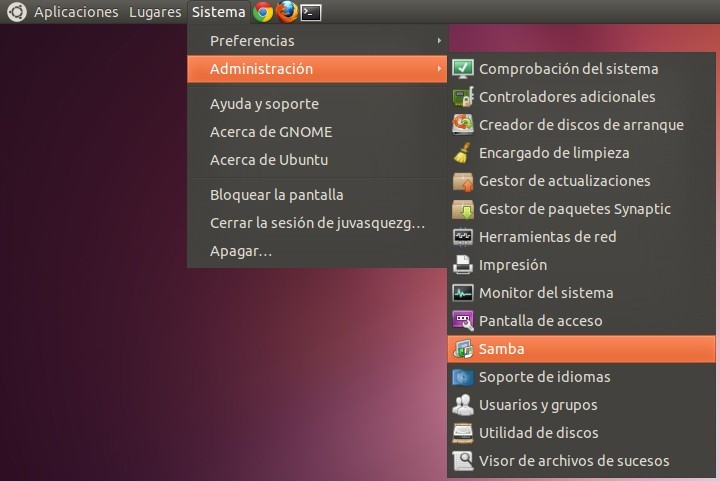
Task: Select Bloquear la pantalla
Action: click(x=317, y=195)
